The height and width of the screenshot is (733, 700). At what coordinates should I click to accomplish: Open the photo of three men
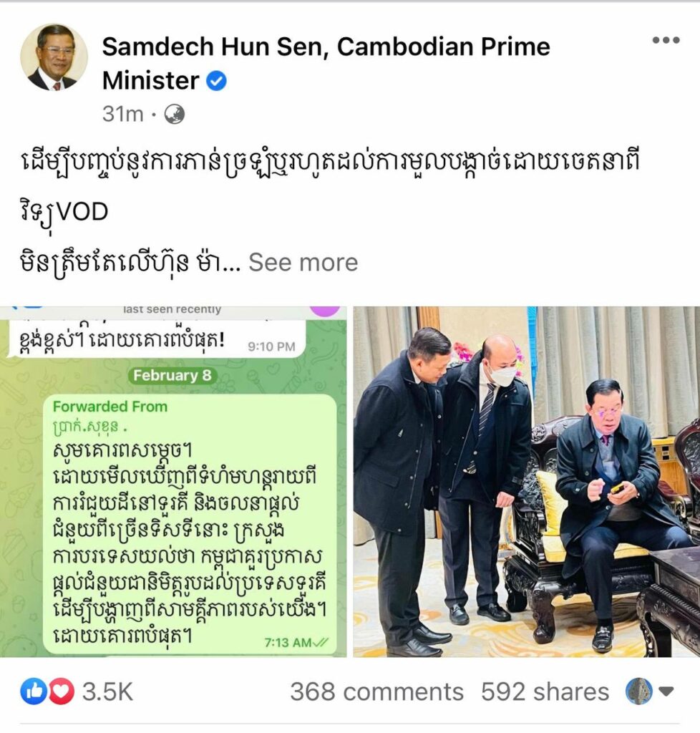point(526,482)
